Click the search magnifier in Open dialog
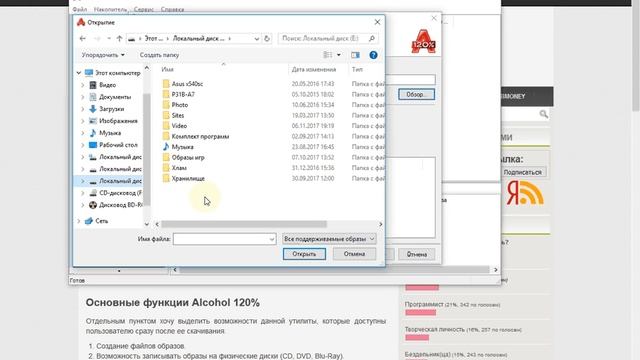Viewport: 640px width, 360px height. pyautogui.click(x=372, y=38)
